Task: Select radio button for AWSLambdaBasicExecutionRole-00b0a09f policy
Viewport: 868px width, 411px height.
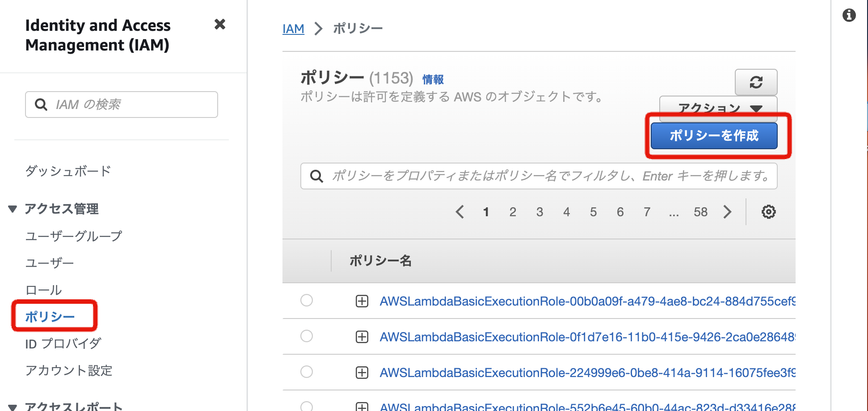Action: pyautogui.click(x=307, y=300)
